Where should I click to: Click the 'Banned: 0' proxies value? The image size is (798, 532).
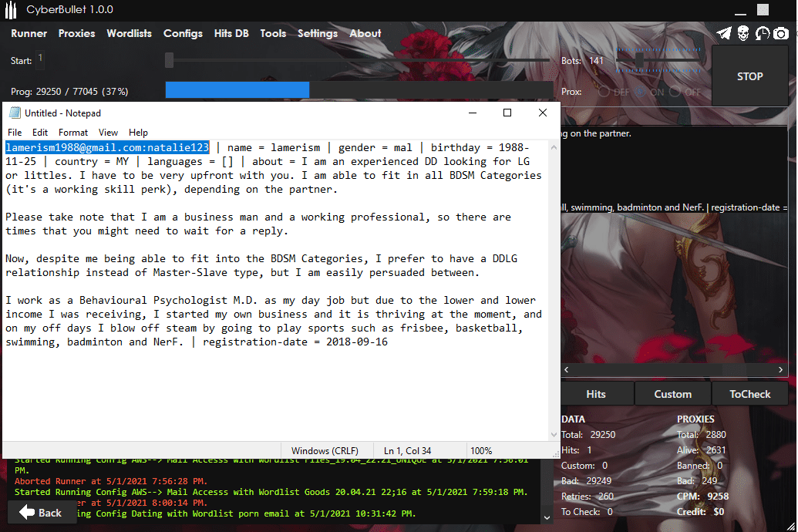(719, 466)
